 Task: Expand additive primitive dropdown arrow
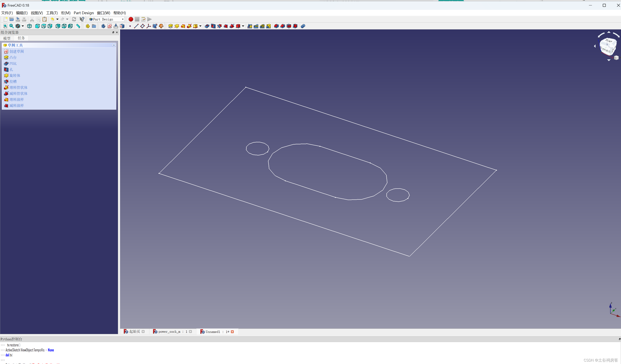200,26
